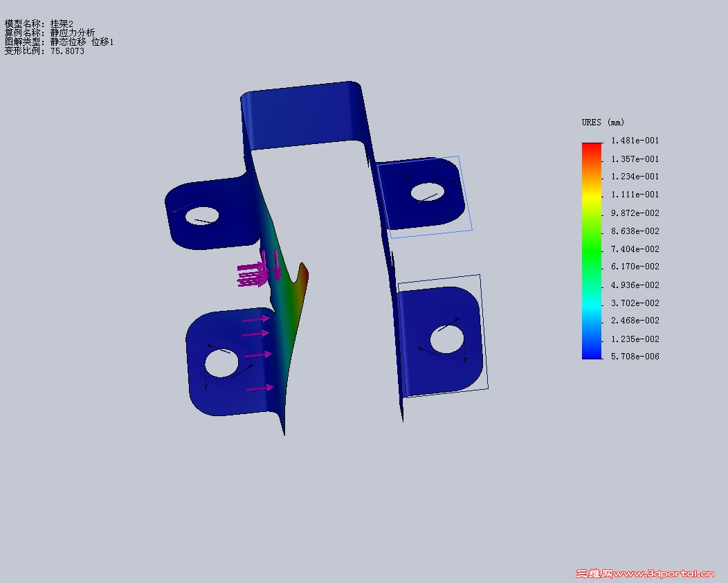
Task: Click the minimum legend value 5.708e-006
Action: [635, 357]
